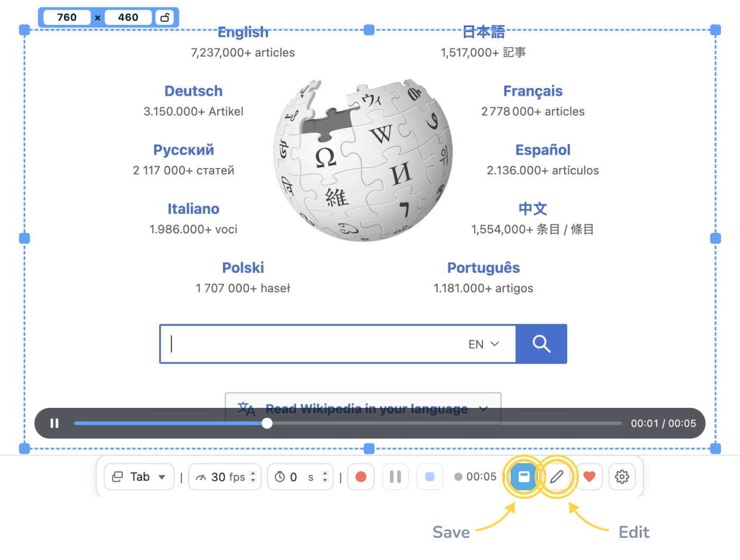Open the 中文 Wikipedia link

[x=533, y=209]
